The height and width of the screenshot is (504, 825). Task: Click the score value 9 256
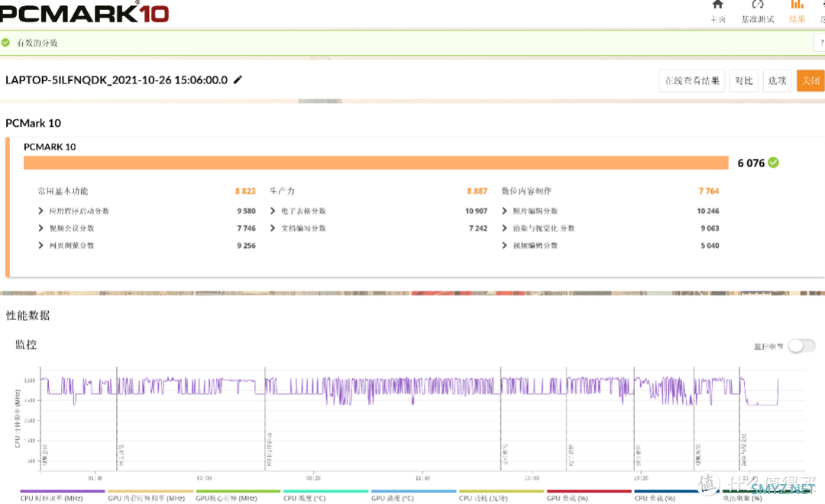tap(246, 246)
